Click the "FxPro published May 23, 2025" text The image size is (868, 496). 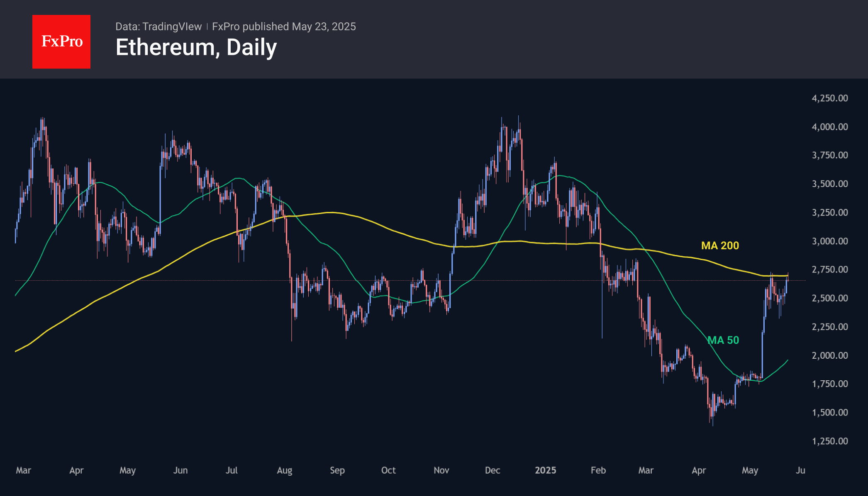[284, 27]
